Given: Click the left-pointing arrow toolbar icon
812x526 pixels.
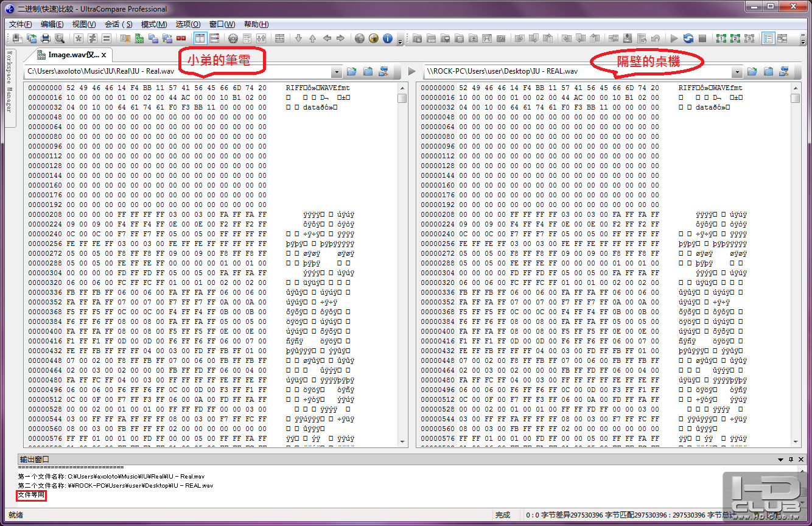Looking at the screenshot, I should [327, 38].
